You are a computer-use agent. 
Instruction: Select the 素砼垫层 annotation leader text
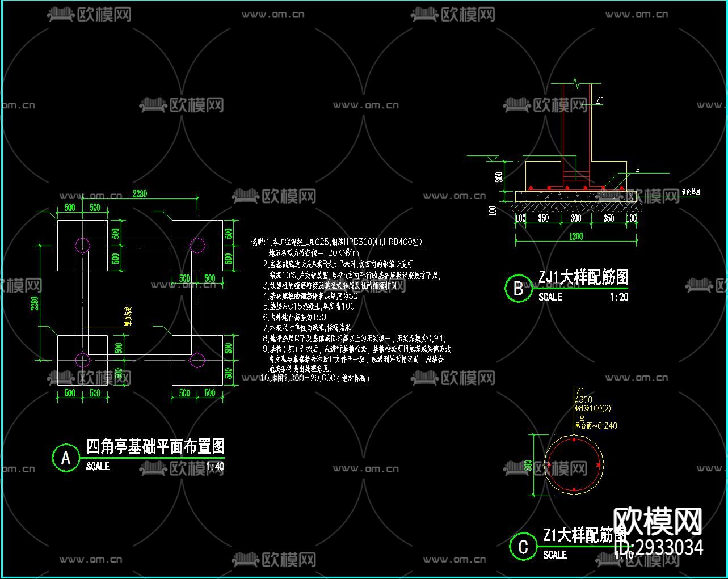point(692,193)
